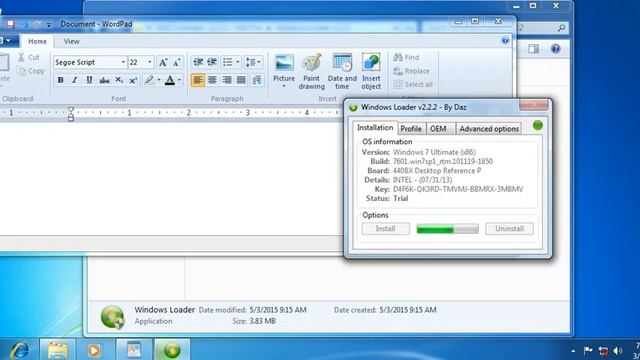Expand the font color dropdown arrow
The width and height of the screenshot is (640, 360).
(179, 80)
